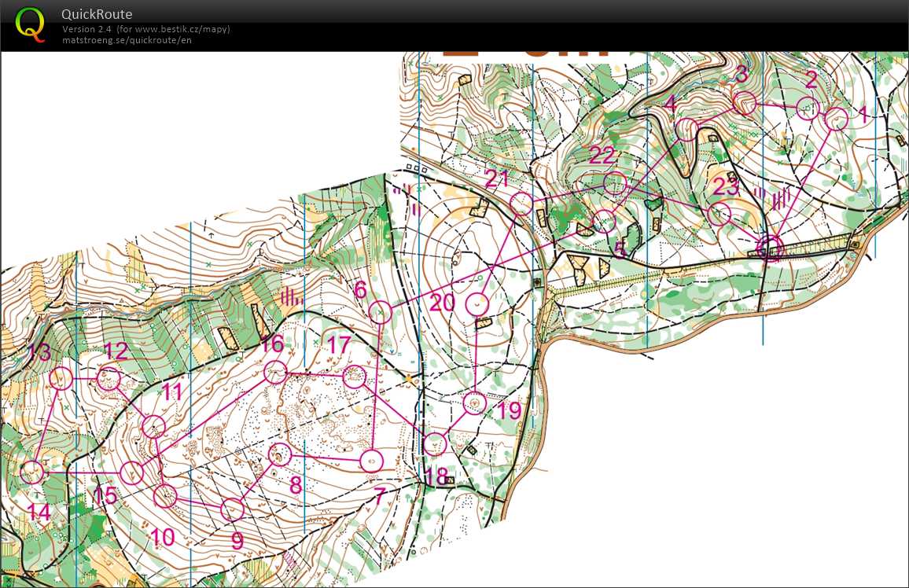This screenshot has height=588, width=909.
Task: Click the QuickRoute title text
Action: [97, 14]
